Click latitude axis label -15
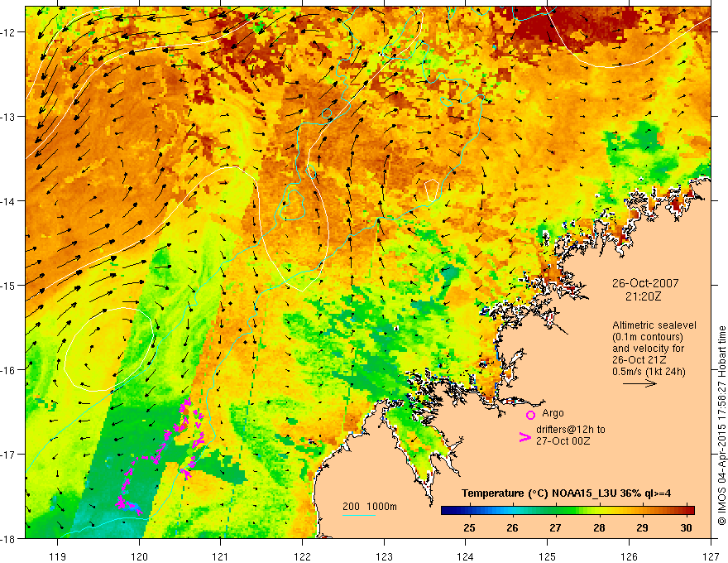The width and height of the screenshot is (728, 563). (x=8, y=285)
